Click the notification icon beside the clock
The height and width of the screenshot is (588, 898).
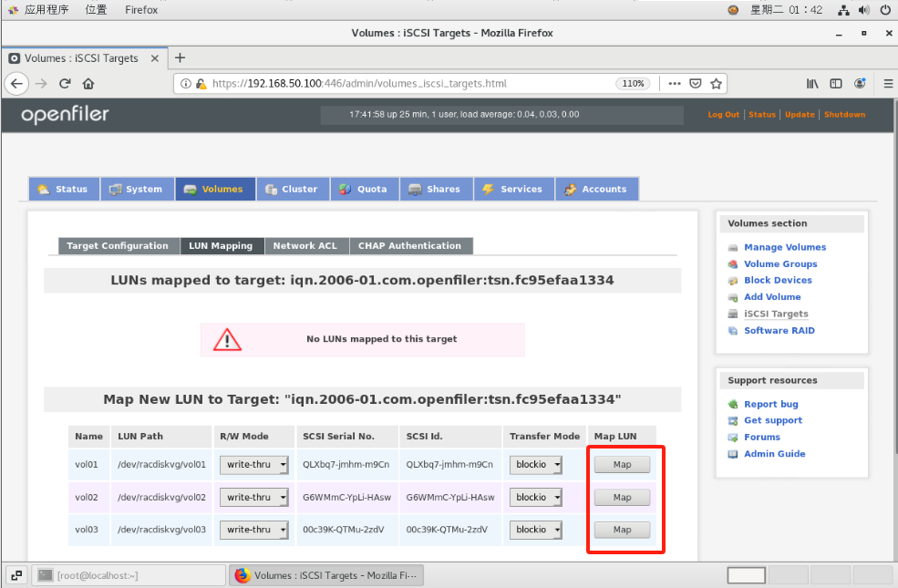coord(733,10)
